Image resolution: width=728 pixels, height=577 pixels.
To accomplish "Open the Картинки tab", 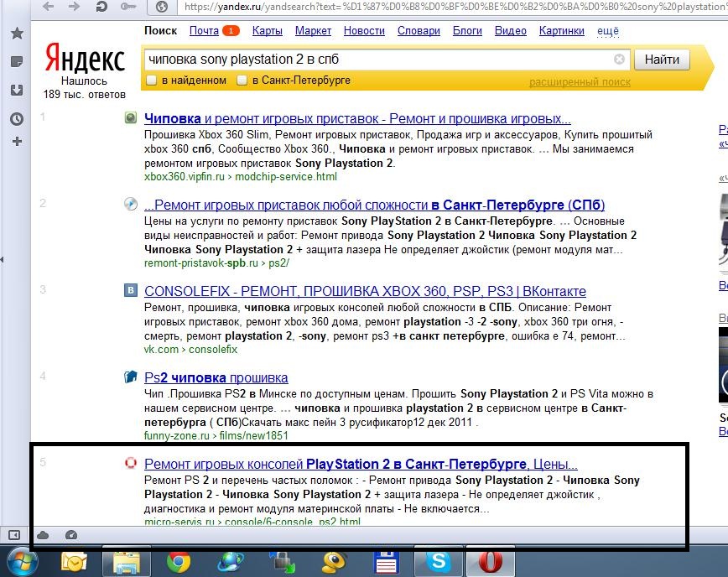I will [x=561, y=31].
